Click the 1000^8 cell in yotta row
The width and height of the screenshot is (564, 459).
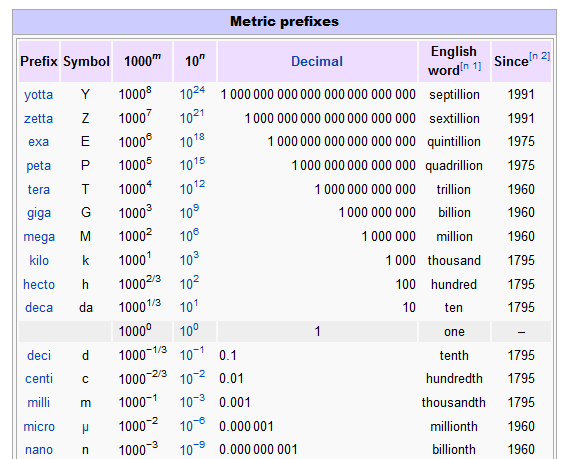[135, 93]
